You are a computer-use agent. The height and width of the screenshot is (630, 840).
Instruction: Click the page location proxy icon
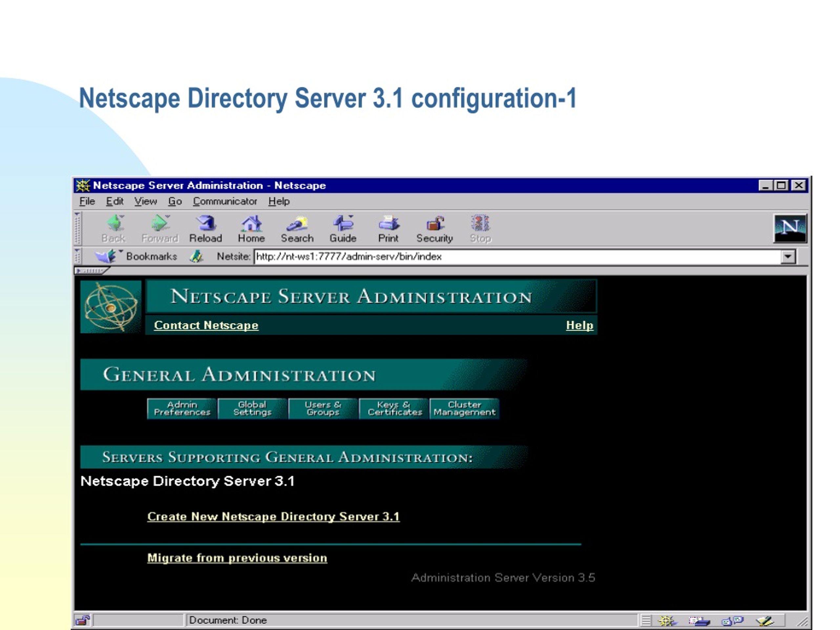click(196, 256)
